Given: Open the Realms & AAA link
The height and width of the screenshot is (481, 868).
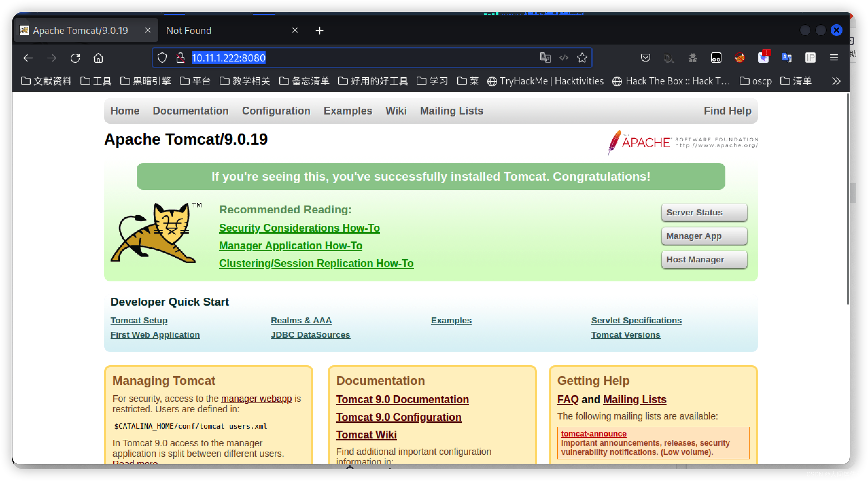Looking at the screenshot, I should (x=301, y=320).
